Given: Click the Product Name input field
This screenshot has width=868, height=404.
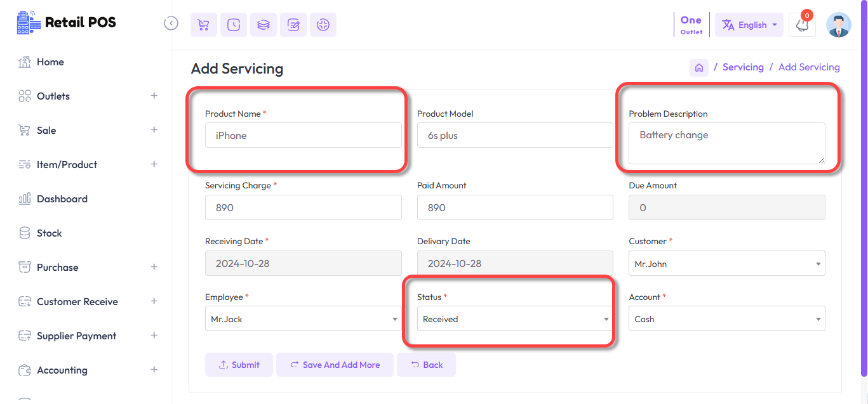Looking at the screenshot, I should point(303,136).
